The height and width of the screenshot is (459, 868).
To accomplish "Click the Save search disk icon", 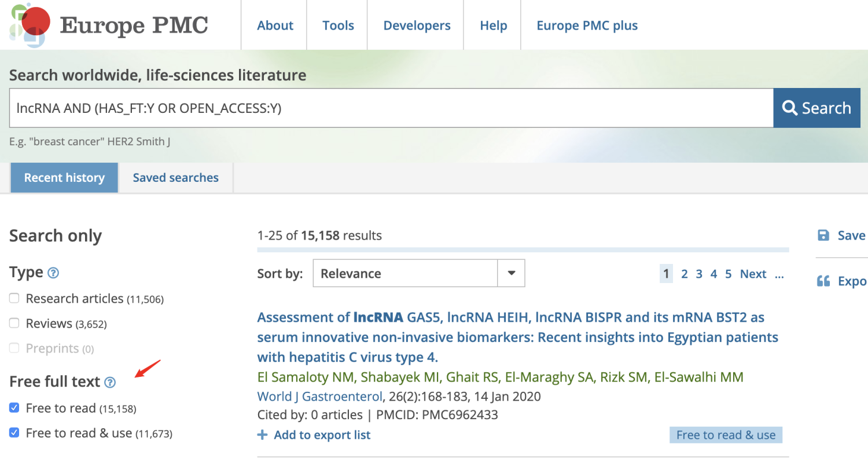I will click(x=823, y=235).
